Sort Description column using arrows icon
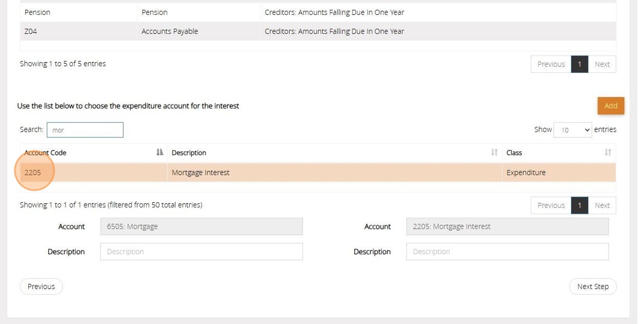The width and height of the screenshot is (644, 324). pos(494,152)
